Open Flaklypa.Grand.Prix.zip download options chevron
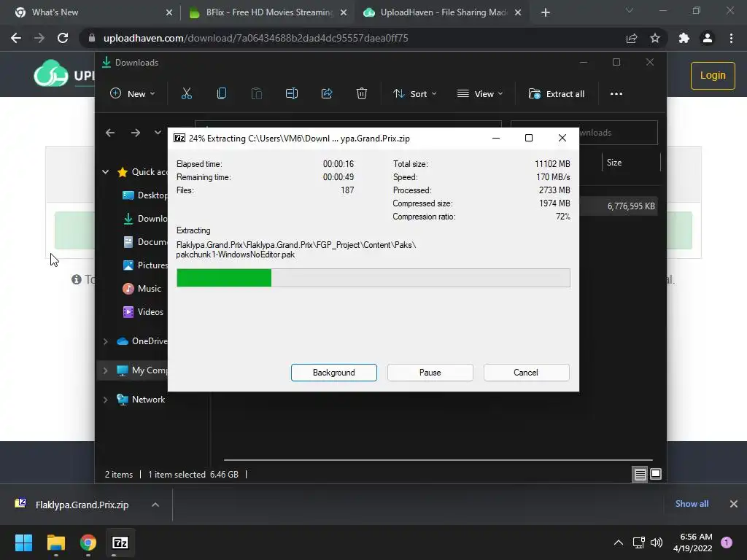The width and height of the screenshot is (747, 560). click(155, 505)
